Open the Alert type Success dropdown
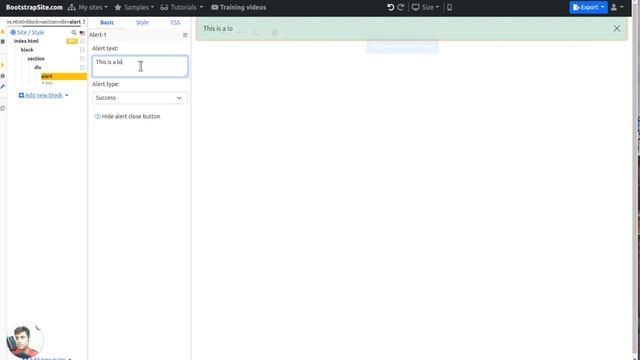This screenshot has height=360, width=640. (x=140, y=98)
